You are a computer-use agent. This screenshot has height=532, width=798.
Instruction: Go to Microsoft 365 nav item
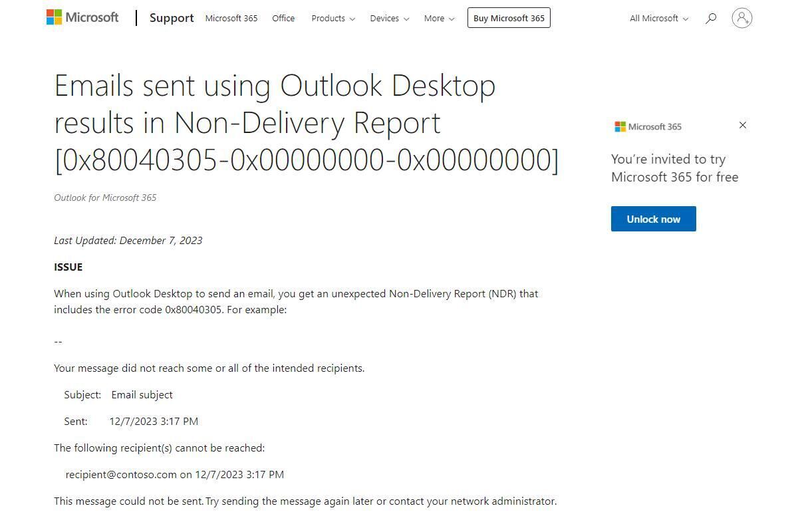click(231, 18)
